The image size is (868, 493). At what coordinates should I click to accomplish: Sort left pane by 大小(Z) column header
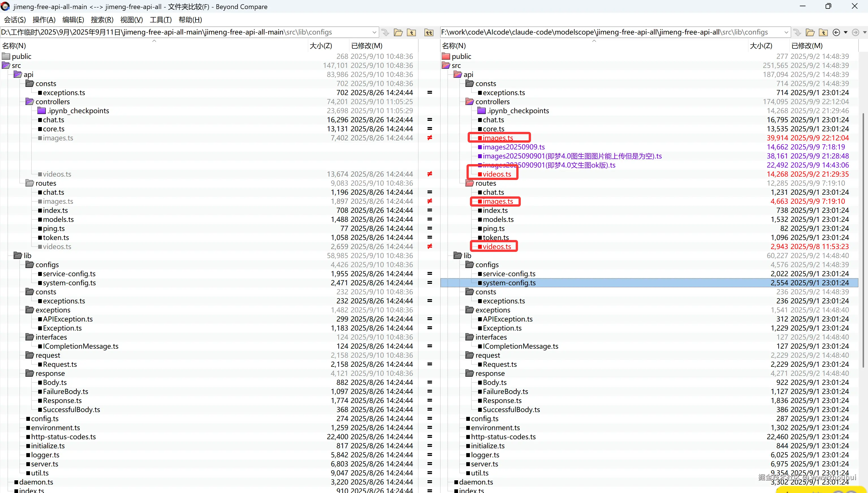pyautogui.click(x=329, y=46)
